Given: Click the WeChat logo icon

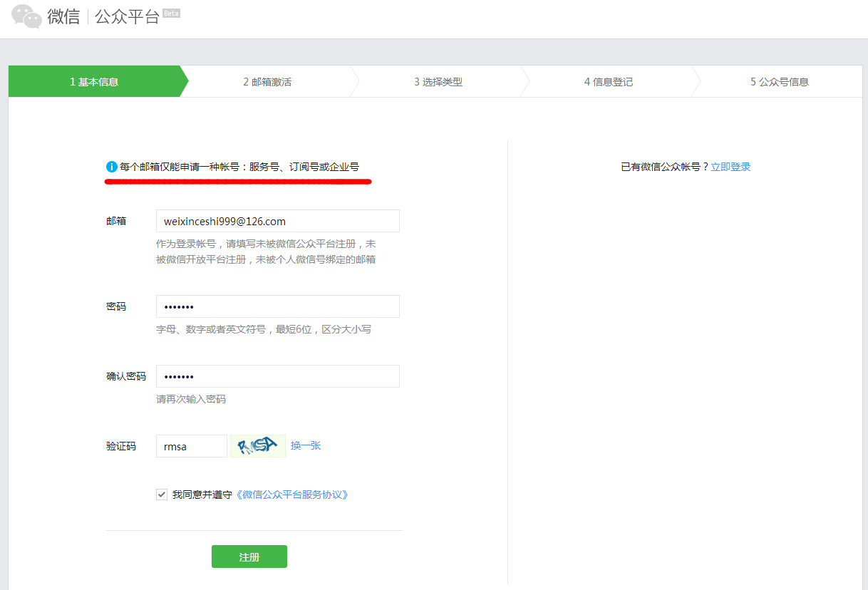Looking at the screenshot, I should coord(26,16).
